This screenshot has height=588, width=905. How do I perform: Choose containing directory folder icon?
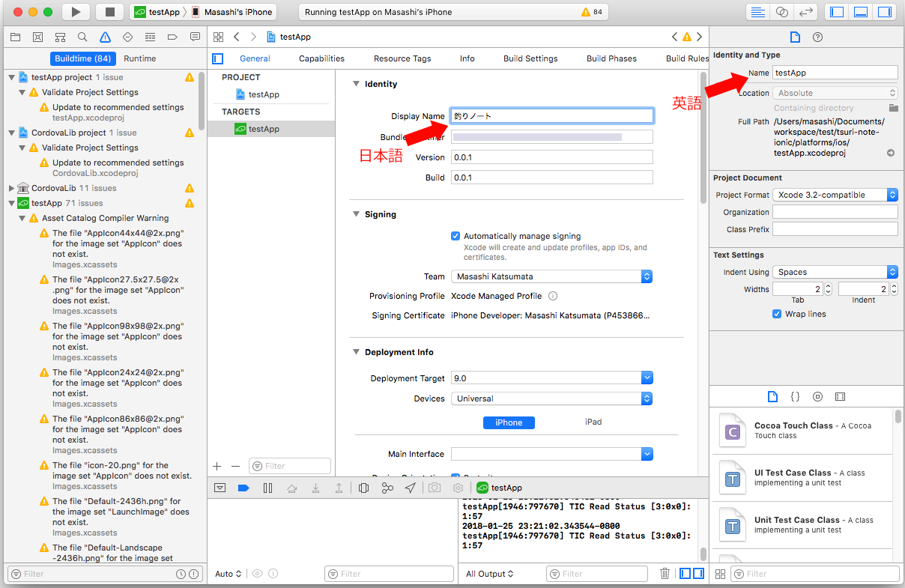[x=893, y=108]
